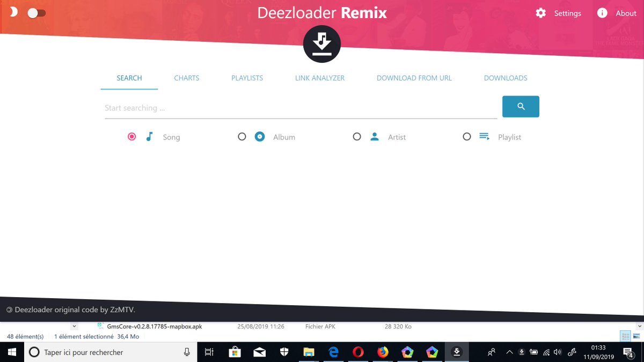Click Deezloader taskbar icon

457,352
